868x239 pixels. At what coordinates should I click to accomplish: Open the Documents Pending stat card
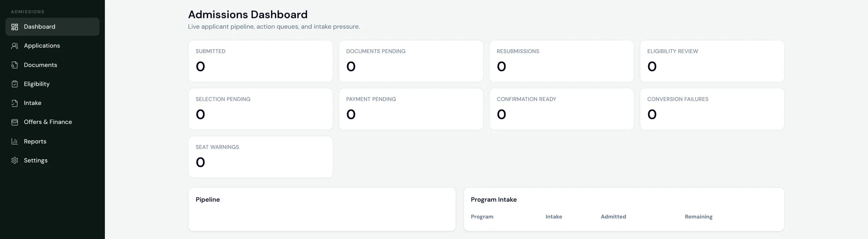click(x=411, y=61)
